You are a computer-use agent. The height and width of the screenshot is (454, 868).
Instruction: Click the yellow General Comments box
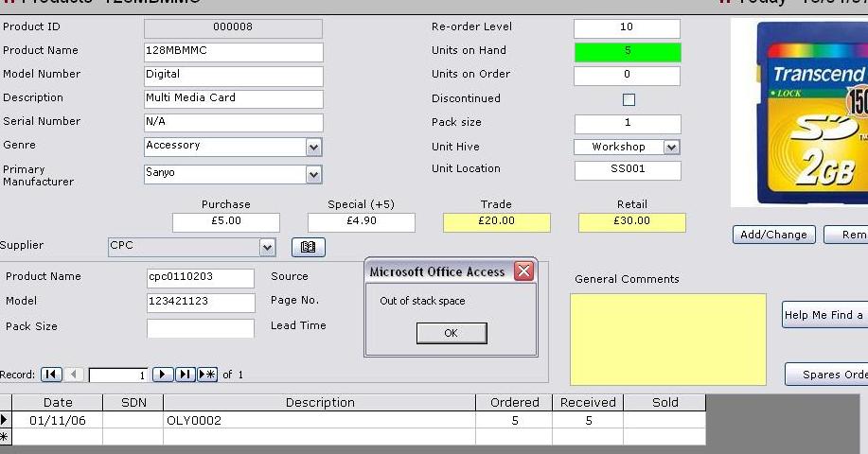click(668, 339)
